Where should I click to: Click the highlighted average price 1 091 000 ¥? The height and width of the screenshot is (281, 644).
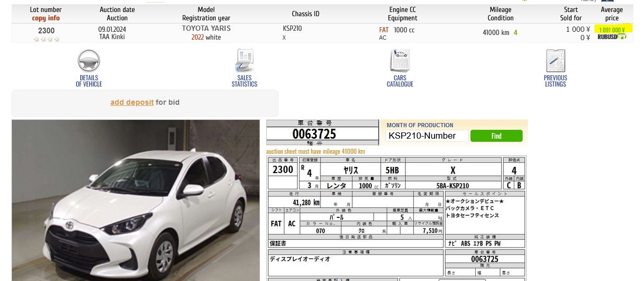point(612,30)
